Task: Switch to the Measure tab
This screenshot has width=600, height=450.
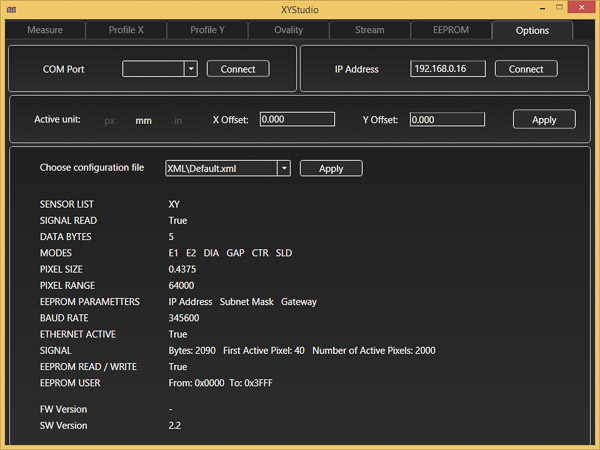Action: tap(45, 30)
